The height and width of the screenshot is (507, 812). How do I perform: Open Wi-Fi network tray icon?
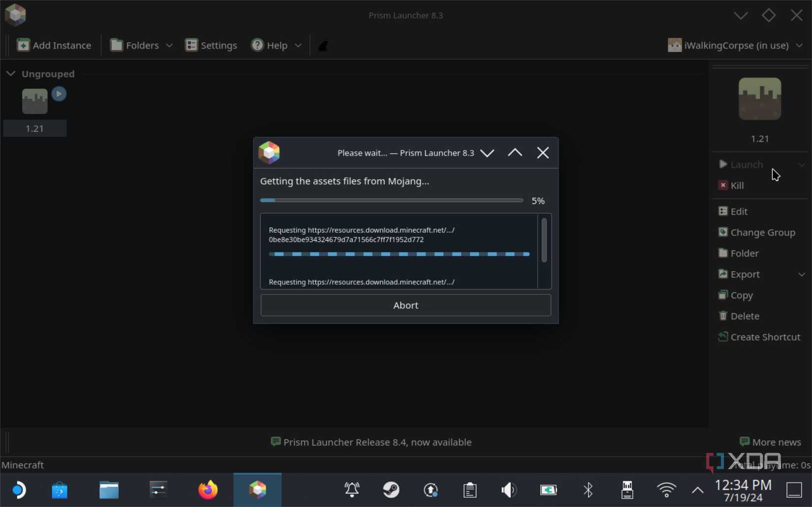click(666, 490)
